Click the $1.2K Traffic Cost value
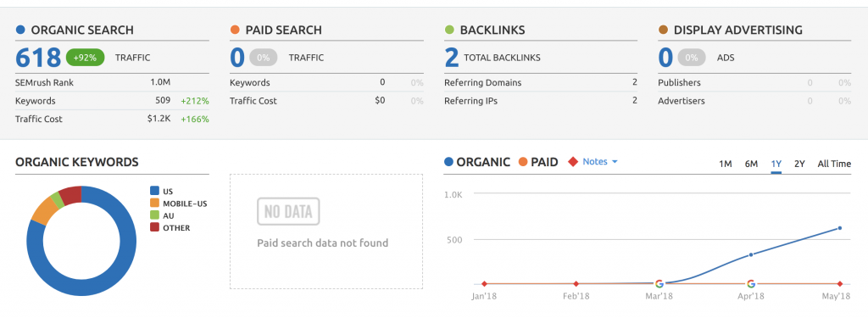Viewport: 868px width, 318px height. pos(159,119)
